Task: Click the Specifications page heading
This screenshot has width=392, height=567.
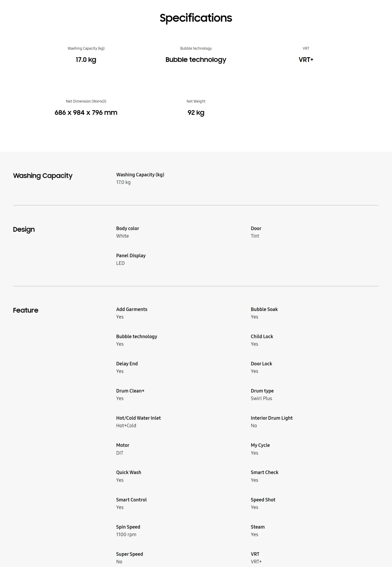Action: pos(196,18)
